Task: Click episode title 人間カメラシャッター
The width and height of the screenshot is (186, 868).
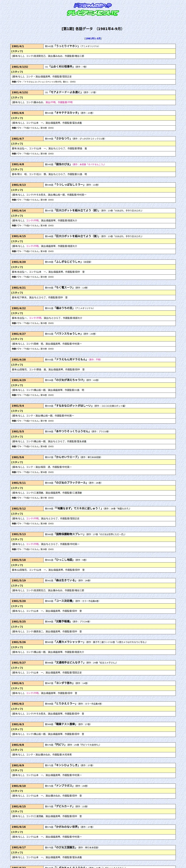Action: click(x=70, y=642)
